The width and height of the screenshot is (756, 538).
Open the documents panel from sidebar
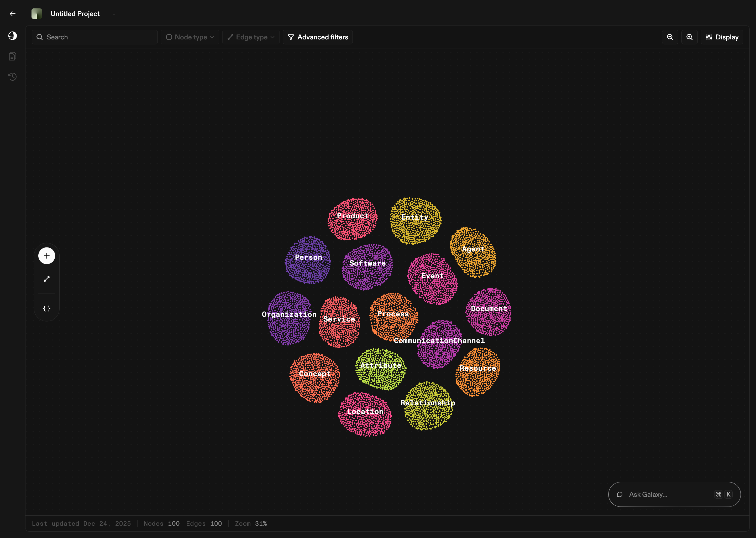12,56
